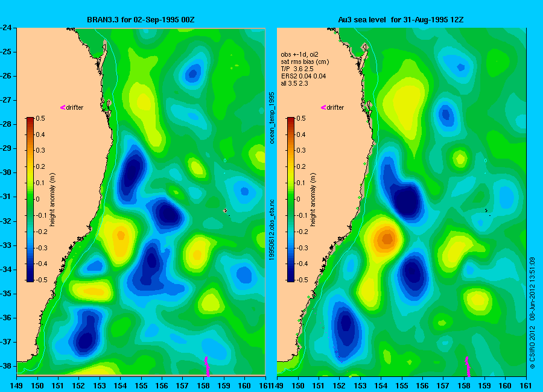The height and width of the screenshot is (392, 543).
Task: Click longitude label 150 under BRAN3.3 map
Action: click(x=37, y=386)
